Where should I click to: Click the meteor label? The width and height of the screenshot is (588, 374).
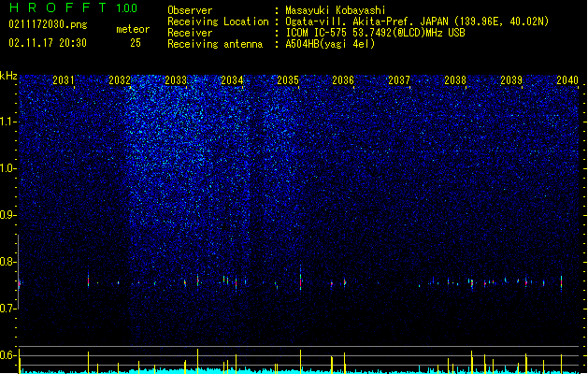coord(133,29)
